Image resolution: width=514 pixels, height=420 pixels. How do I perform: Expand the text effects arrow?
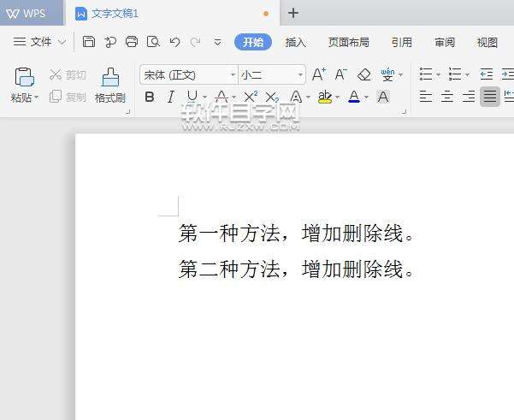308,98
